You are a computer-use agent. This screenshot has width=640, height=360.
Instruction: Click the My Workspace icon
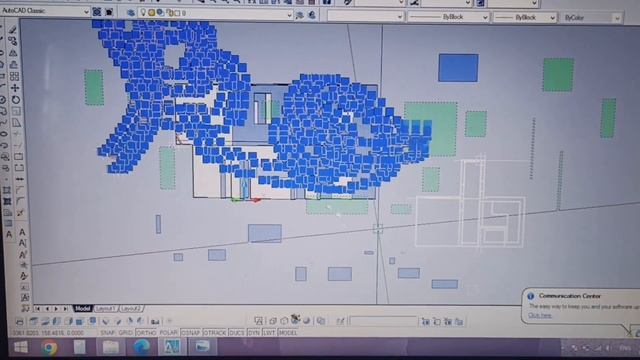click(x=109, y=12)
